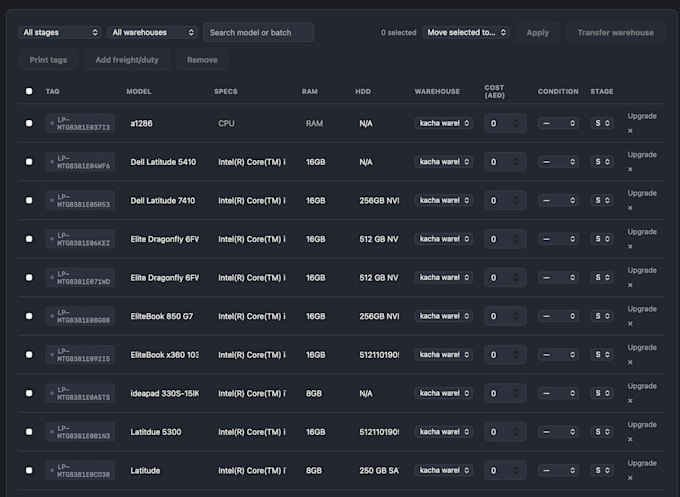Delete Dell Latitude 7410 via × icon
This screenshot has height=497, width=680.
(630, 208)
